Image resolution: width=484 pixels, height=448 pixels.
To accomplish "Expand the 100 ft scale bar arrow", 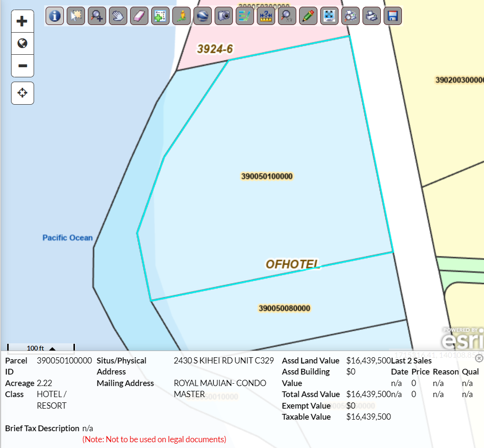I will [52, 349].
